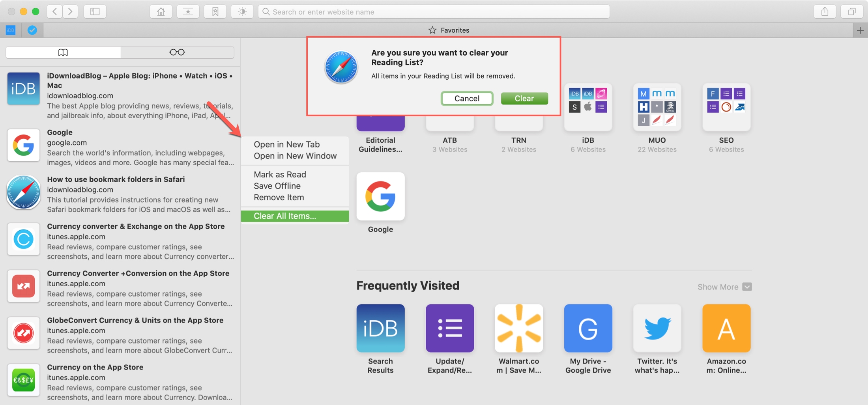
Task: Click the red GlobeConvert app icon
Action: coord(23,333)
